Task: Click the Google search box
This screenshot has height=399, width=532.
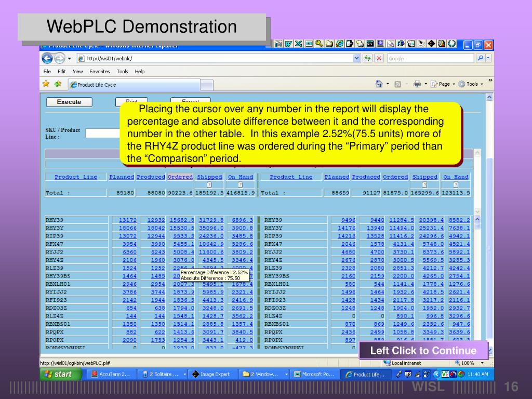Action: (x=430, y=58)
